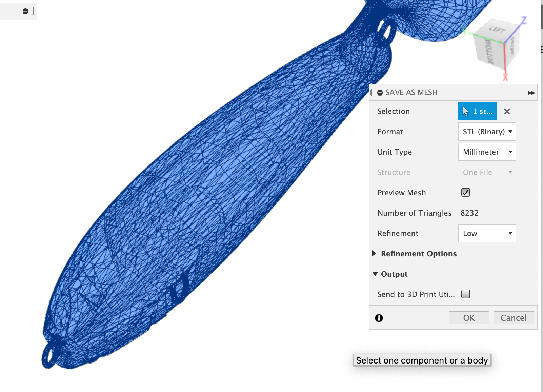Click the ViewCube BOTTOM face
Image resolution: width=543 pixels, height=392 pixels.
point(490,52)
